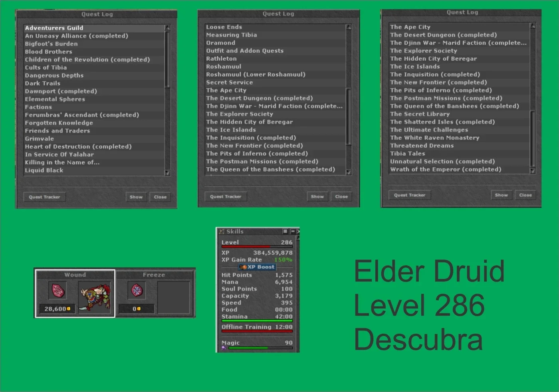Minimize the Skills window

click(x=292, y=232)
